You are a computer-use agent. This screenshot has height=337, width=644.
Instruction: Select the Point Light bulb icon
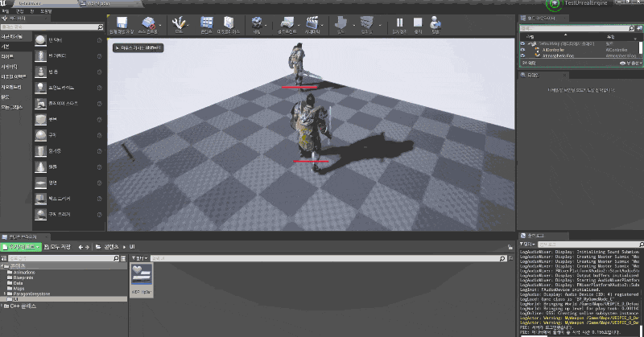[x=40, y=88]
